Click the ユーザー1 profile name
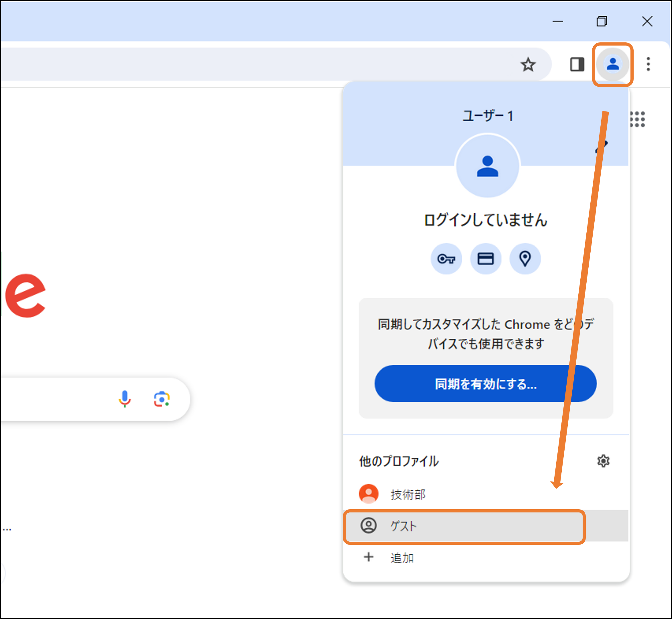 [488, 116]
